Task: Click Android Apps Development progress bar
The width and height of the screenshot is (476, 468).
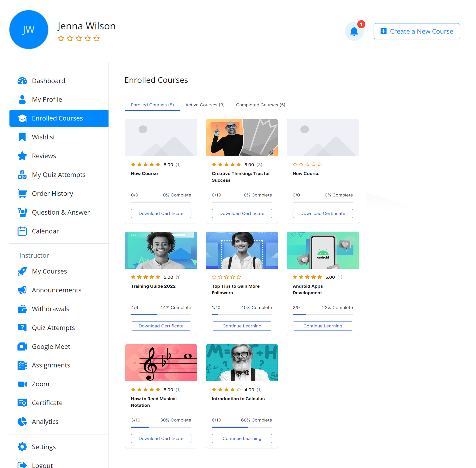Action: tap(322, 315)
